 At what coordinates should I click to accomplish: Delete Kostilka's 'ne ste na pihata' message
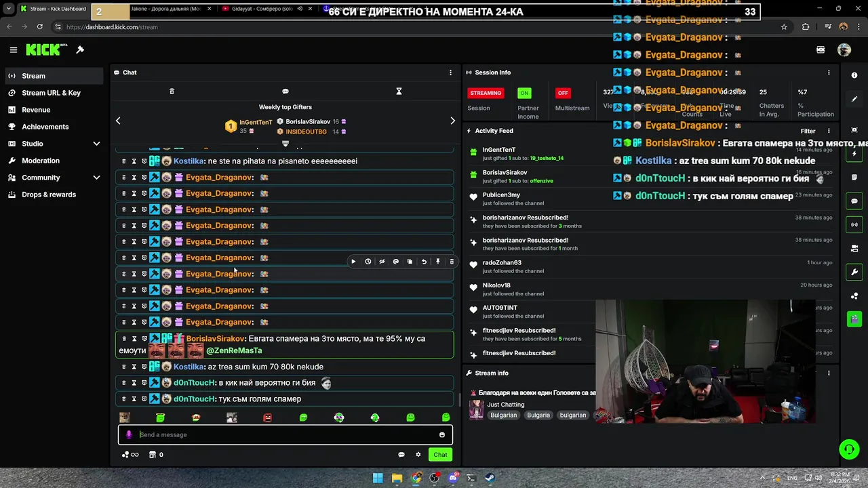click(x=123, y=161)
